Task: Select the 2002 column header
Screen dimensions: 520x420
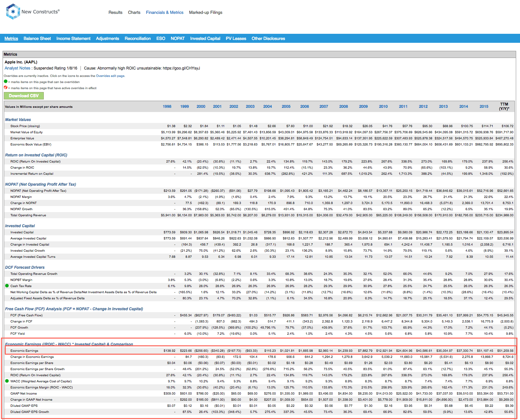Action: pos(234,107)
